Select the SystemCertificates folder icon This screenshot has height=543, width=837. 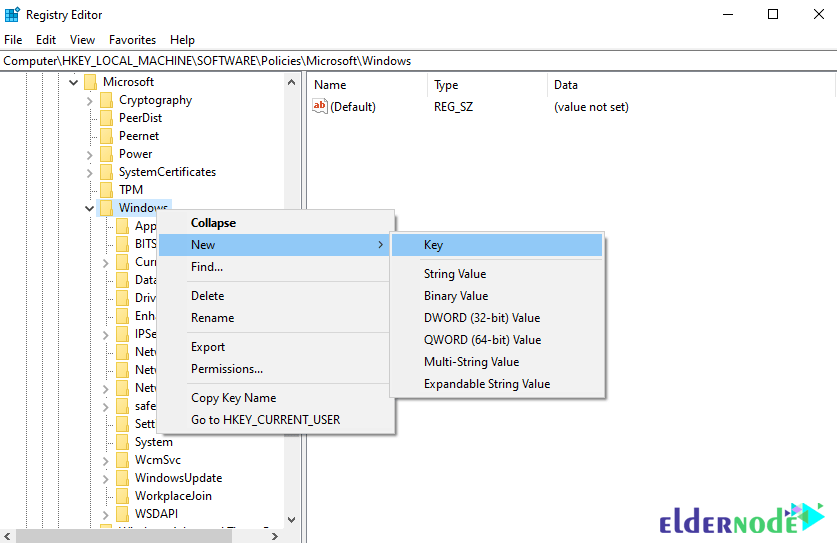107,172
